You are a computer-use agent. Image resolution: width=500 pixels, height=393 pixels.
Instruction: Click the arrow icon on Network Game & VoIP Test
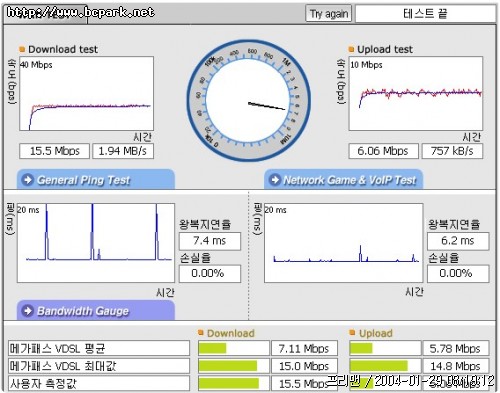275,180
